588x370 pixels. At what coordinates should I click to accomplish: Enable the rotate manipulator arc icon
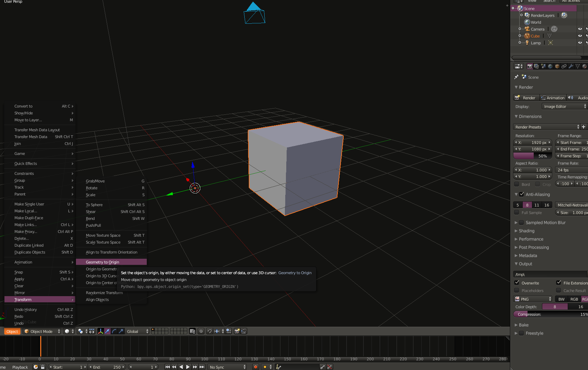tap(114, 331)
